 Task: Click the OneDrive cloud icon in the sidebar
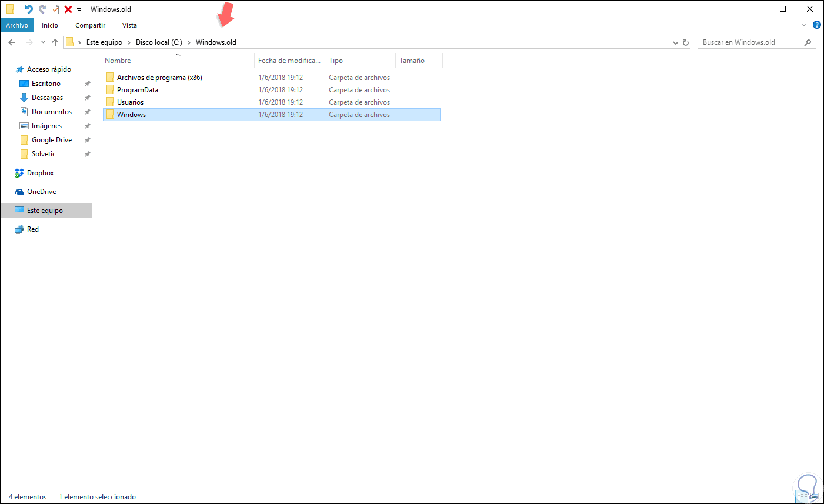coord(19,192)
